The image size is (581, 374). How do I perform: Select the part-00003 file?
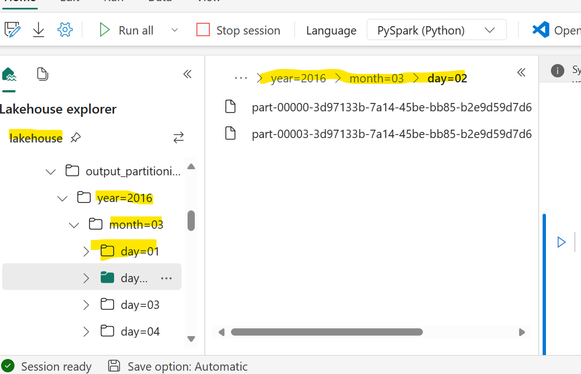(378, 134)
